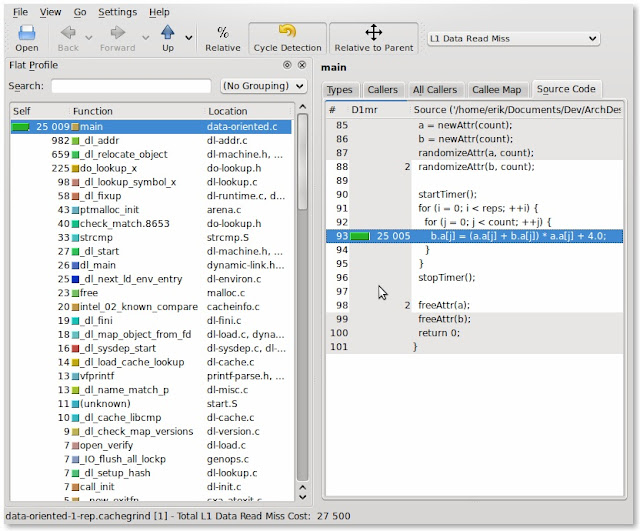Open the Settings menu
Image resolution: width=640 pixels, height=531 pixels.
click(117, 12)
